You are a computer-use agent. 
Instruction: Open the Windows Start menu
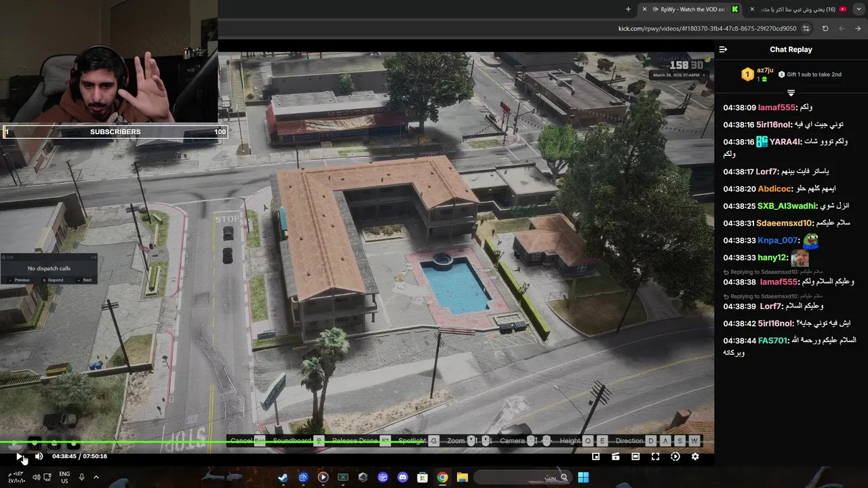pos(583,477)
